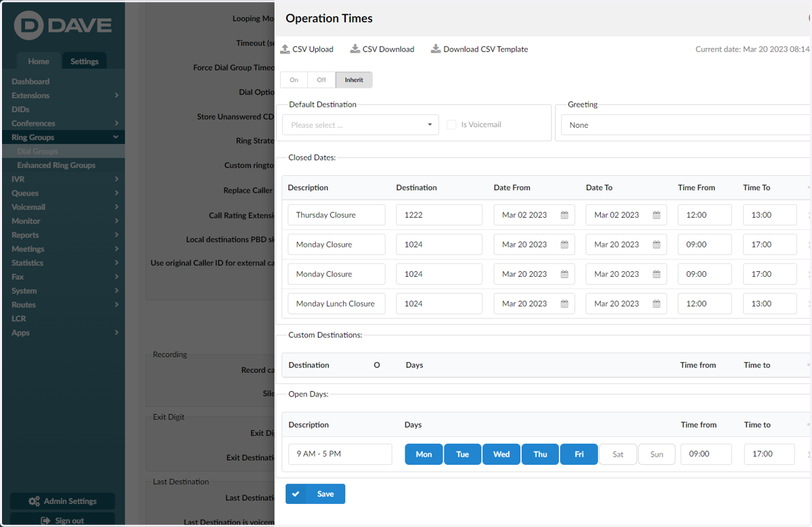Open the Greeting dropdown showing None

click(685, 125)
